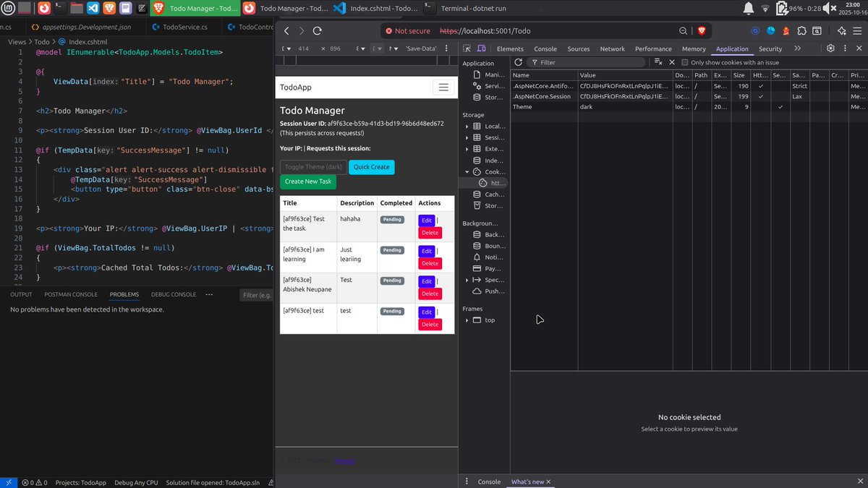Viewport: 868px width, 488px height.
Task: Toggle the TodoApp hamburger navbar menu
Action: click(x=443, y=87)
